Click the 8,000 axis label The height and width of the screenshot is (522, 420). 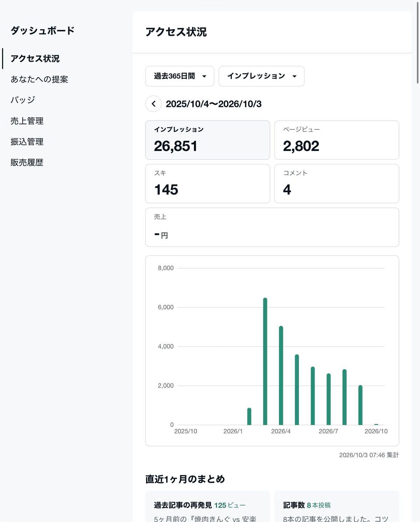tap(166, 268)
